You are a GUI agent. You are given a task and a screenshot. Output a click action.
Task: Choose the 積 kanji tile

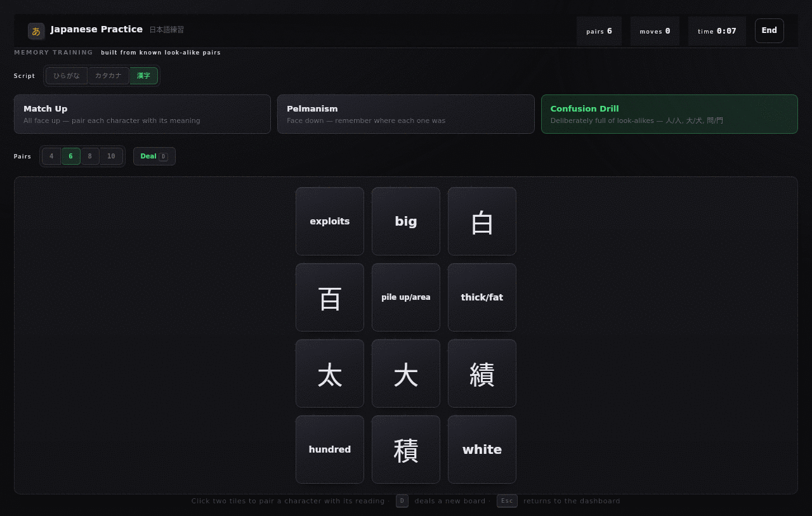click(406, 449)
